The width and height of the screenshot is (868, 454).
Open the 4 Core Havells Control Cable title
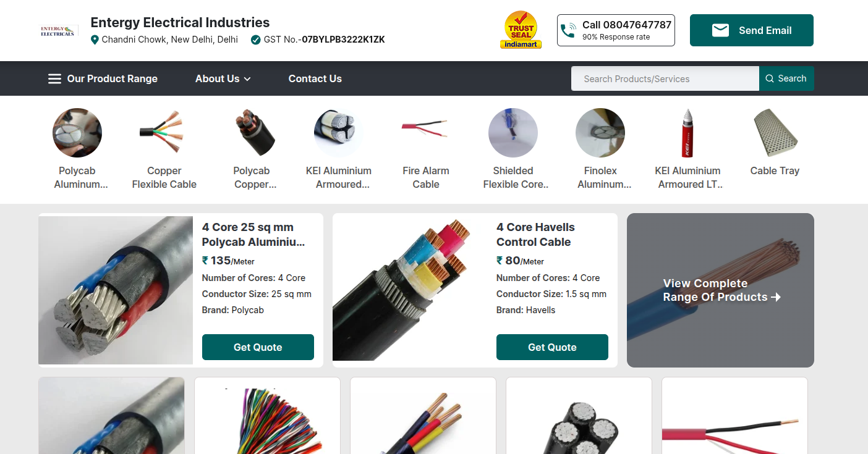pyautogui.click(x=535, y=235)
